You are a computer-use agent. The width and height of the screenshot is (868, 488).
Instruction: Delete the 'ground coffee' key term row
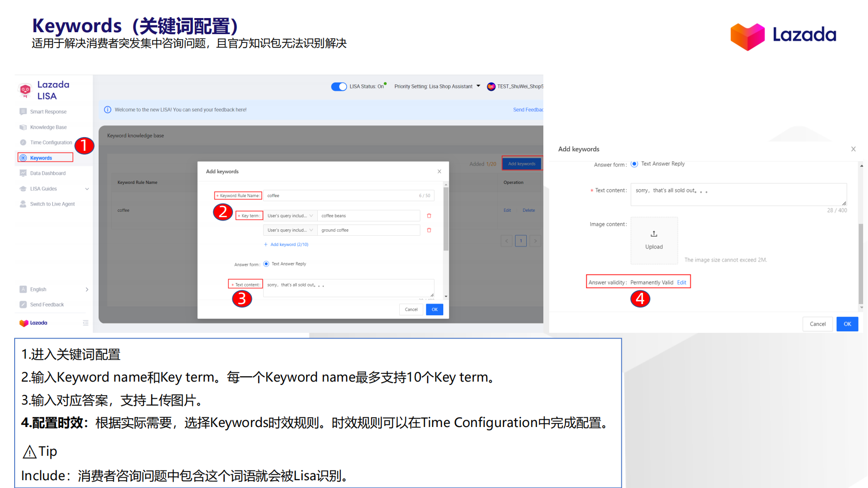(429, 230)
